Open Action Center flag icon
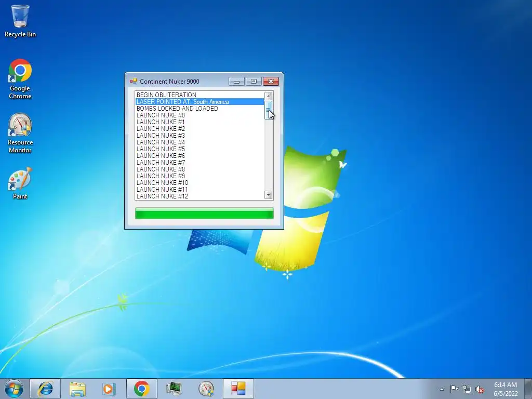Image resolution: width=532 pixels, height=399 pixels. coord(454,389)
